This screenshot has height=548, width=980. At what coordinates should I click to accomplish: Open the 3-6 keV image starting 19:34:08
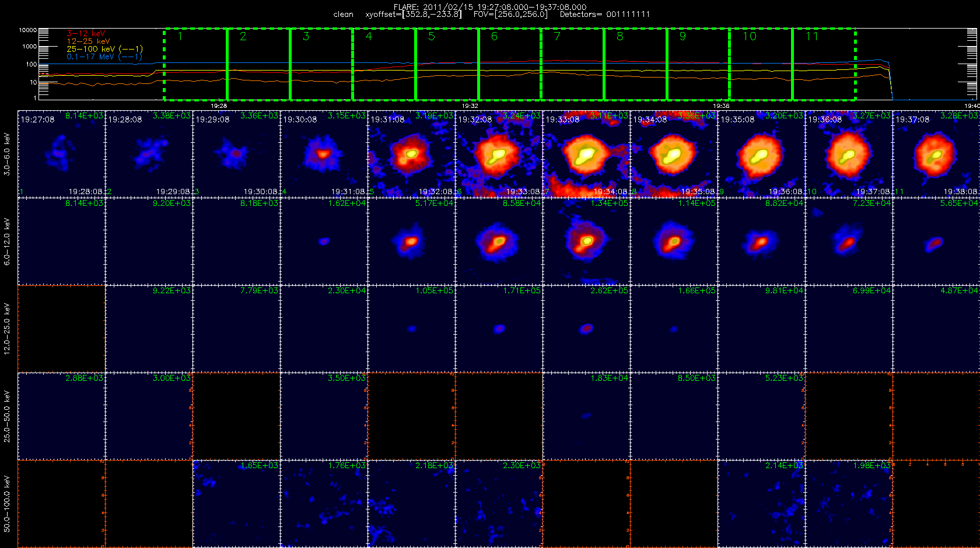(x=674, y=154)
